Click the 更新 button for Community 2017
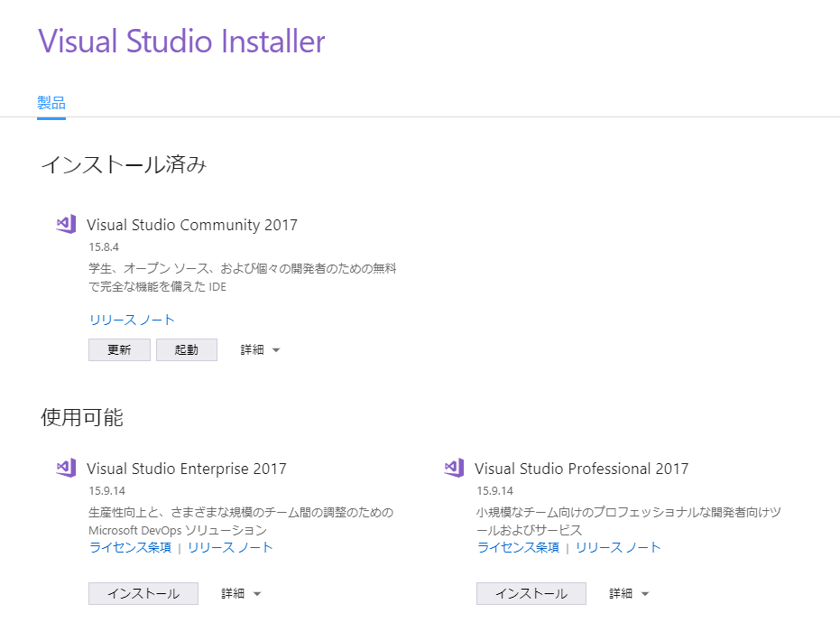 (119, 349)
